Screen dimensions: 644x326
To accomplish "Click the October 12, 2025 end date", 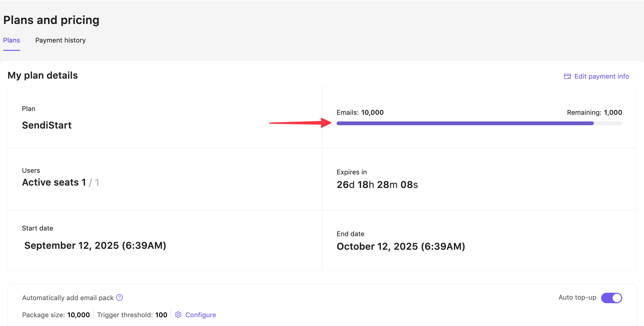I will [400, 247].
